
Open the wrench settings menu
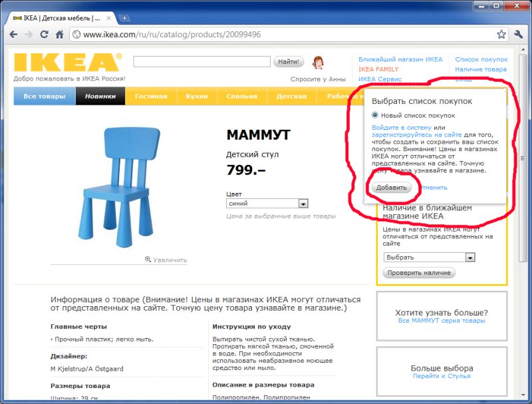coord(517,34)
